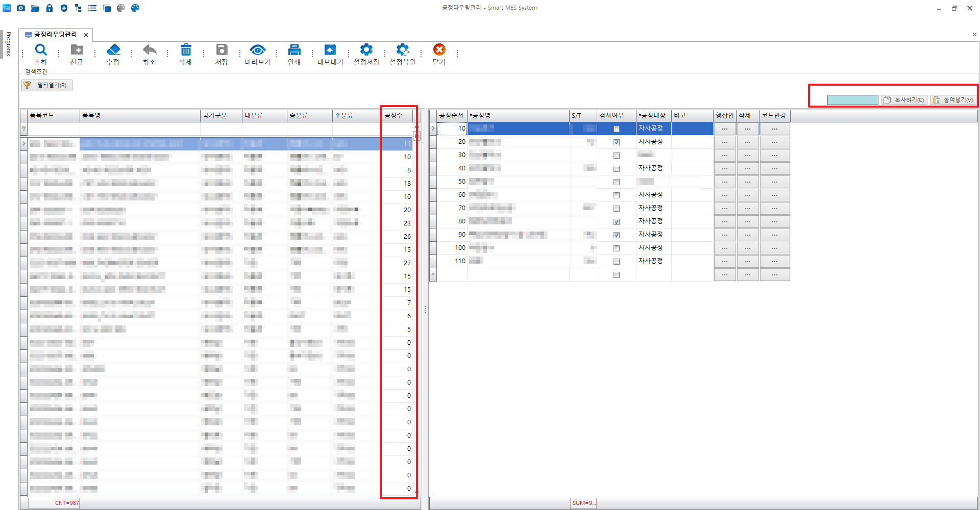Click the cascade windows icon in title bar
Screen dimensions: 980x510
point(107,8)
